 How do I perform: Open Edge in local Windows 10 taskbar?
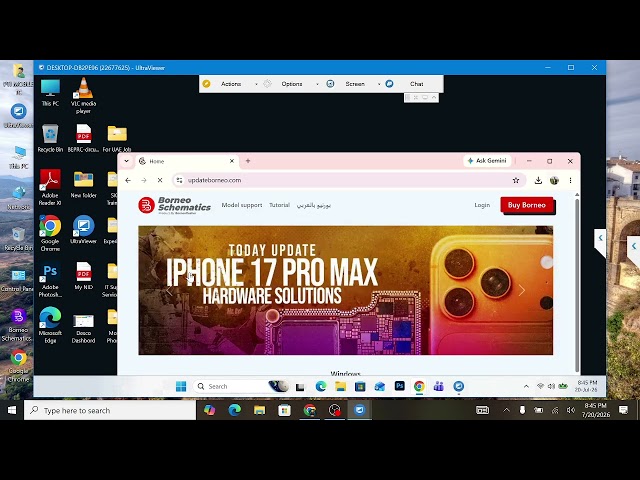click(x=234, y=410)
